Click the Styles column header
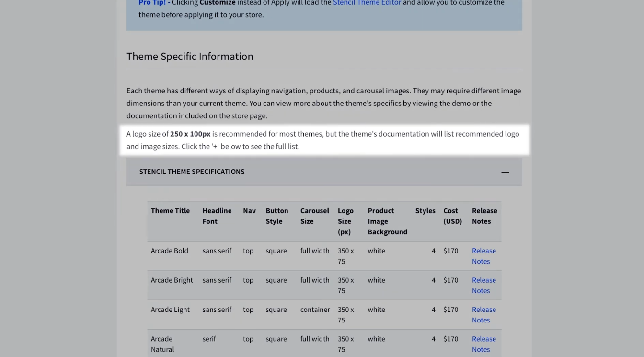 click(425, 211)
